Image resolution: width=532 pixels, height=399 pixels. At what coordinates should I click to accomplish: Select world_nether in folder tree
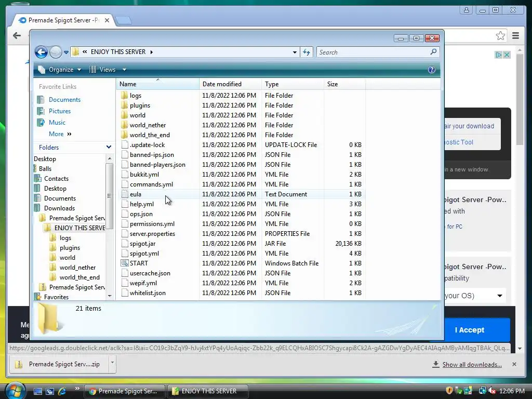[77, 268]
